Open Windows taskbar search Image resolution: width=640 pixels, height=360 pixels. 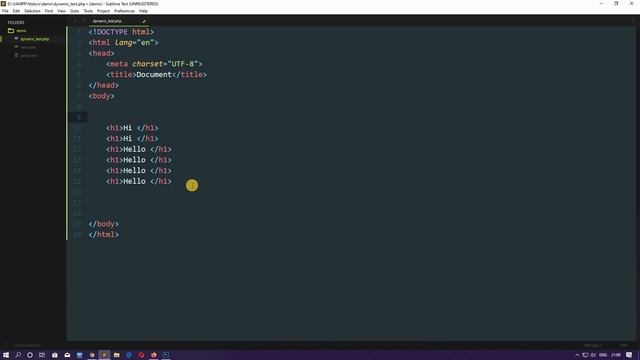tap(18, 355)
